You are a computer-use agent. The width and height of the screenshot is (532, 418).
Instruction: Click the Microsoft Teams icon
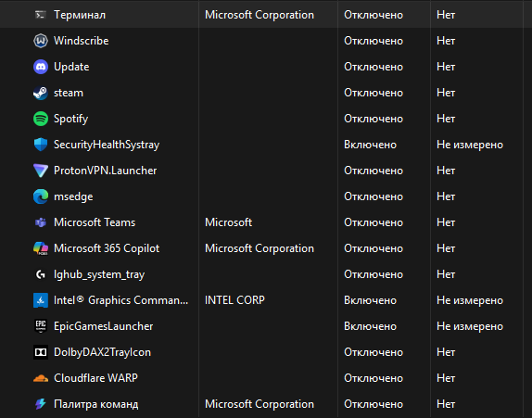pos(41,222)
